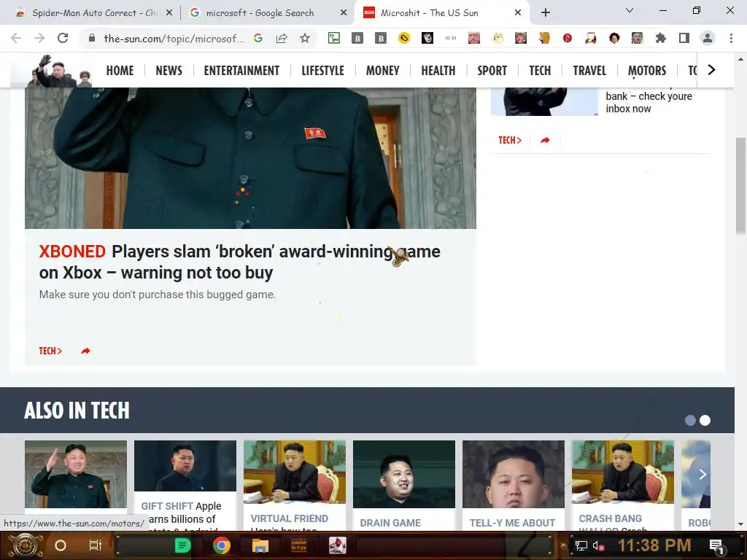The image size is (747, 560).
Task: Open the Start menu gear button
Action: click(25, 545)
